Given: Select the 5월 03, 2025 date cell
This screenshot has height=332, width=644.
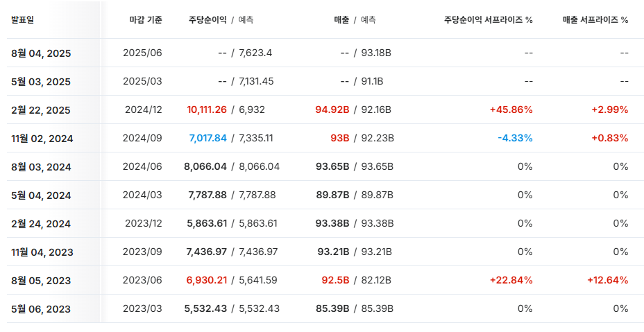Looking at the screenshot, I should 41,82.
